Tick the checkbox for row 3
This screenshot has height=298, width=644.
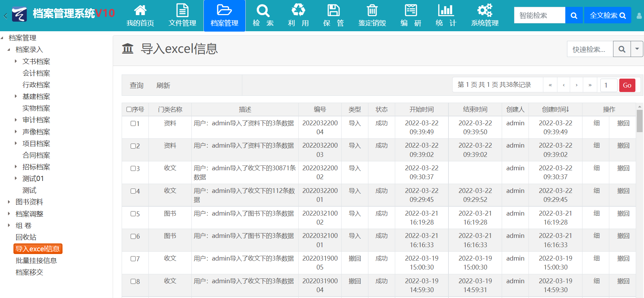pos(133,169)
